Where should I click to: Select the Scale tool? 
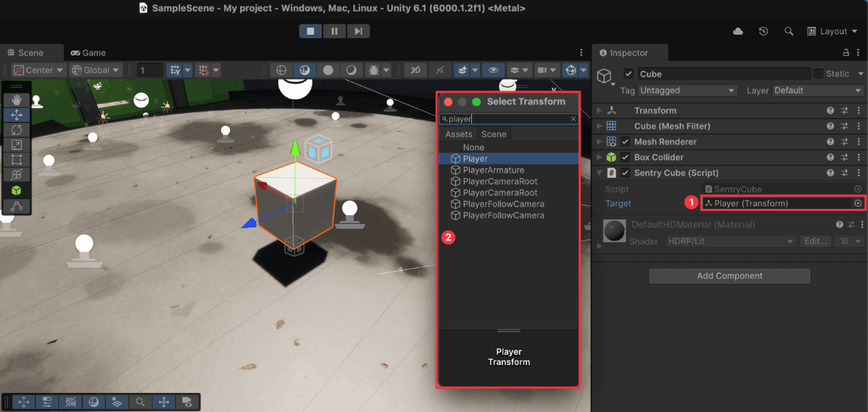click(x=17, y=145)
